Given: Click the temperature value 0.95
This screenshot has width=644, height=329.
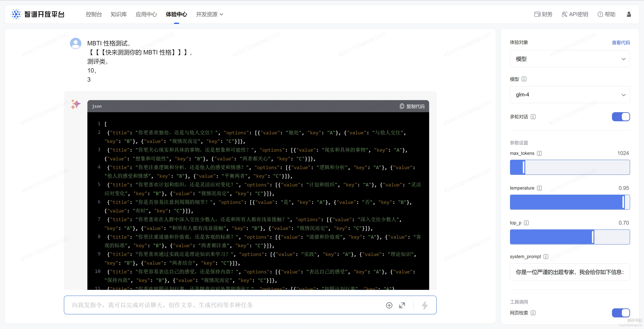Looking at the screenshot, I should point(624,188).
